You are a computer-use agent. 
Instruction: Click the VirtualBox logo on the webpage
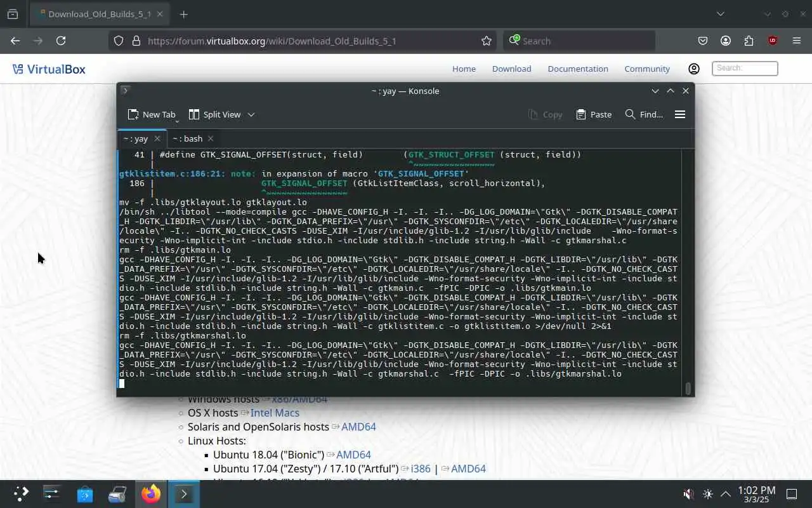[x=49, y=69]
